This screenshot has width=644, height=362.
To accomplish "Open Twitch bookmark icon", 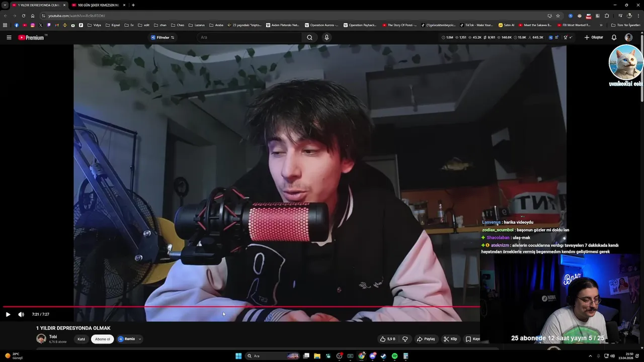I will 49,25.
